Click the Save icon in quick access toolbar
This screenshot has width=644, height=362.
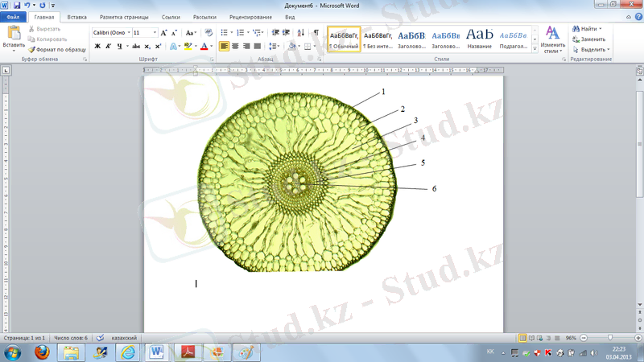pyautogui.click(x=16, y=5)
